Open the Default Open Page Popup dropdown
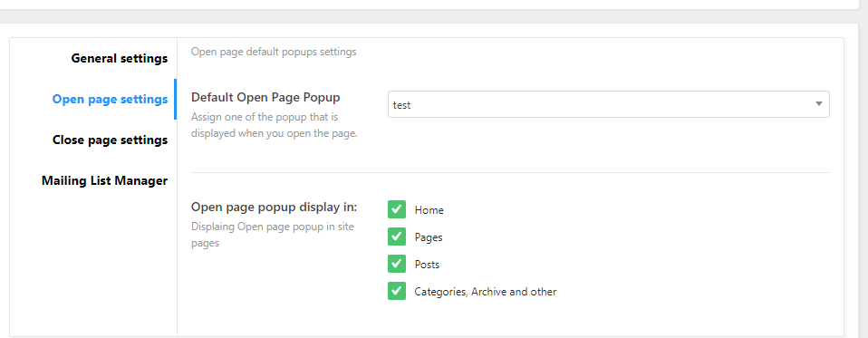 tap(608, 104)
